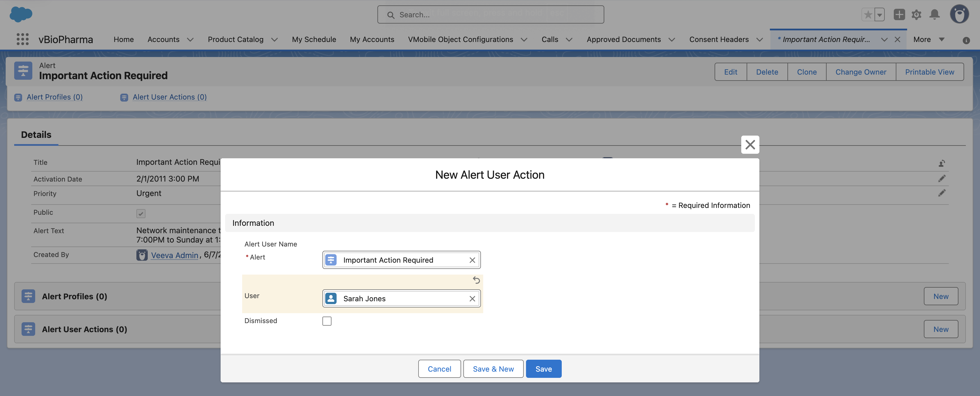Screen dimensions: 980x396
Task: Click the notifications bell icon
Action: 934,14
